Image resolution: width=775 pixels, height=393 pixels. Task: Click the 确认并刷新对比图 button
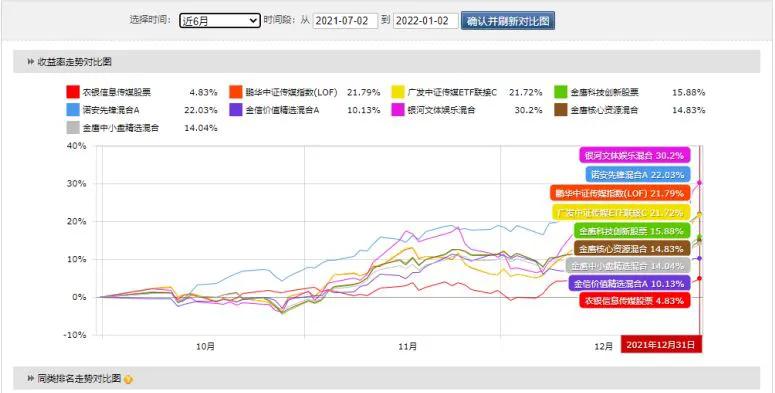coord(508,21)
